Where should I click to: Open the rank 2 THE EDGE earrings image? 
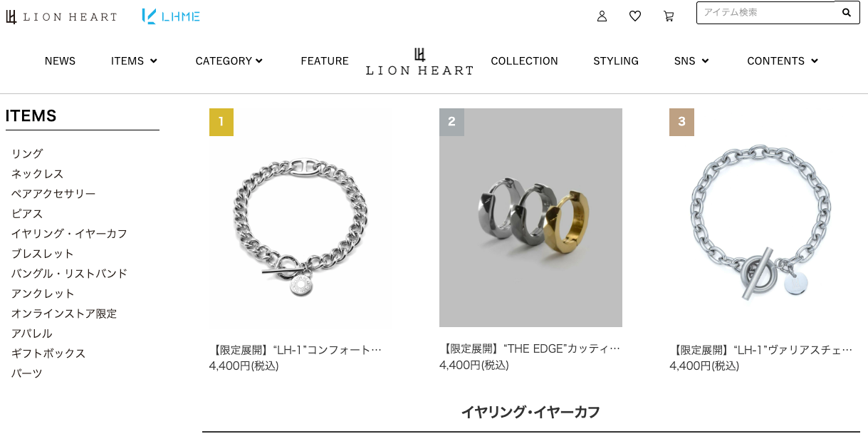coord(530,217)
